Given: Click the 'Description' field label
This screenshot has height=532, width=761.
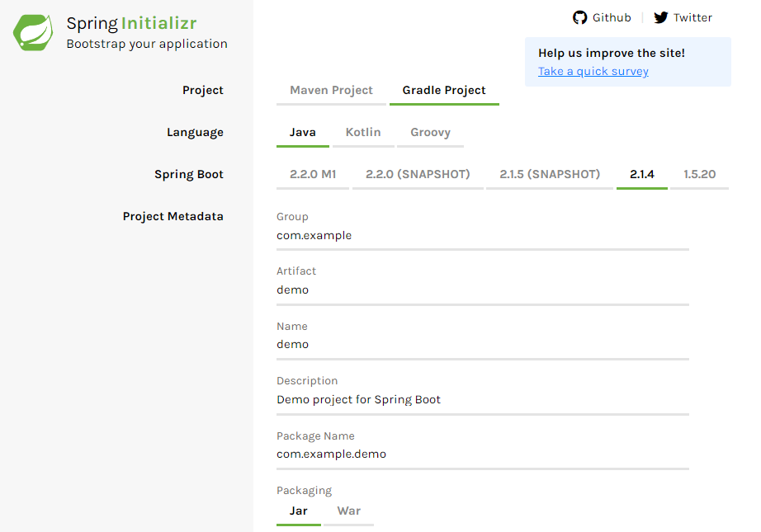Looking at the screenshot, I should coord(307,381).
